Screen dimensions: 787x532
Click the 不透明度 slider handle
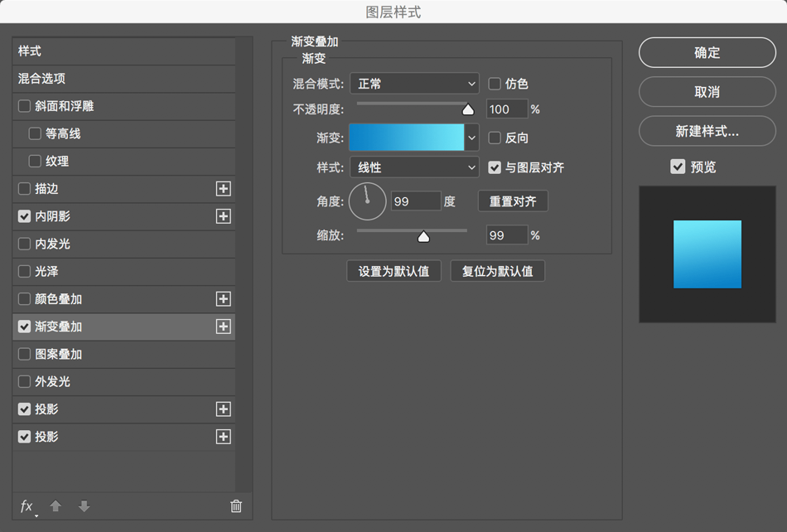click(468, 109)
